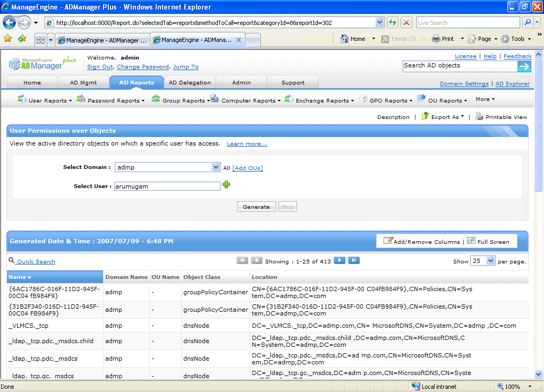Click the Object Class column header
Screen dimensions: 544x392
point(201,277)
